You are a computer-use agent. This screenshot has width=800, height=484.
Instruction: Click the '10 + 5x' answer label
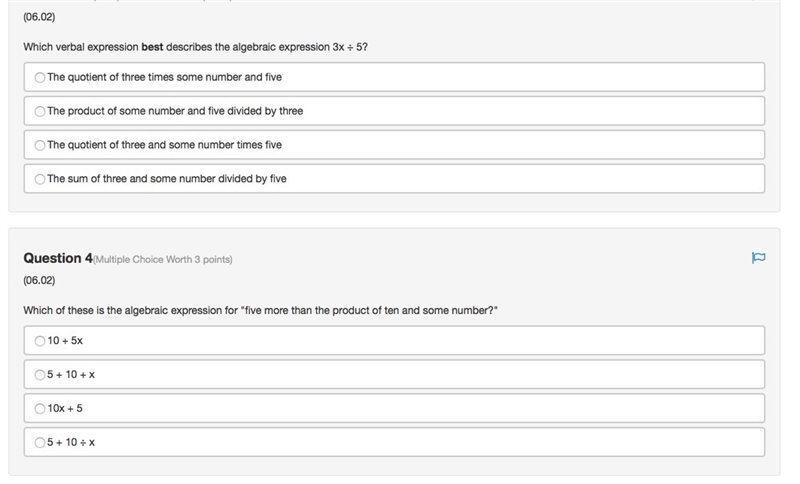click(x=65, y=341)
